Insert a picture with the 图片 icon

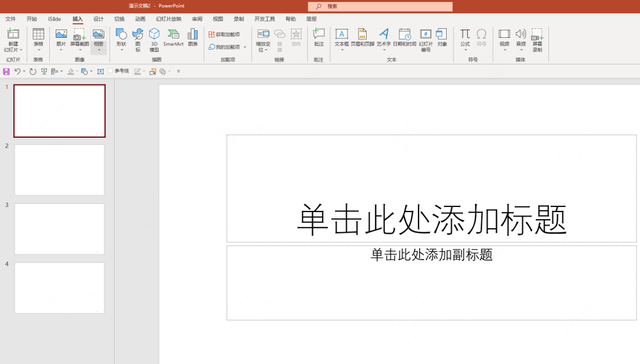point(61,34)
